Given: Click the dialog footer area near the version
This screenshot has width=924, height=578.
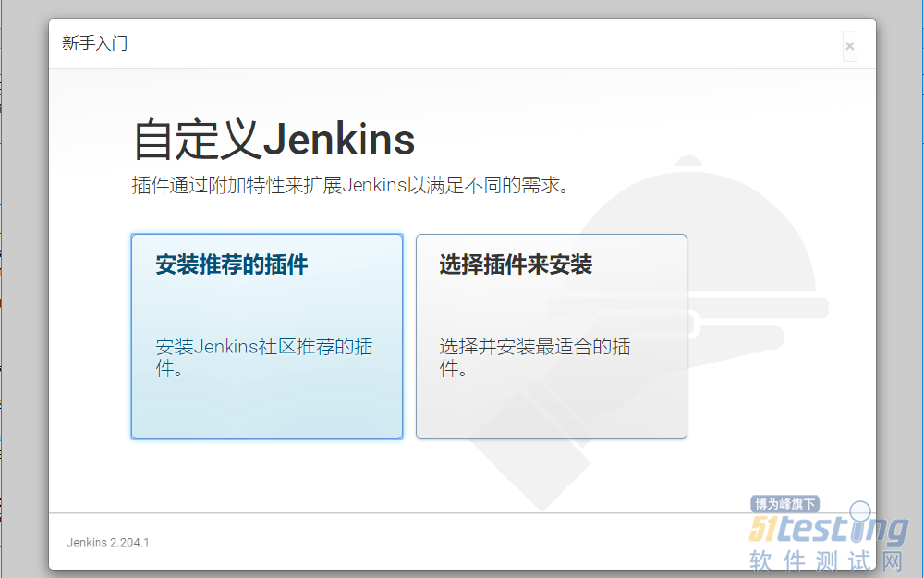Looking at the screenshot, I should 370,543.
